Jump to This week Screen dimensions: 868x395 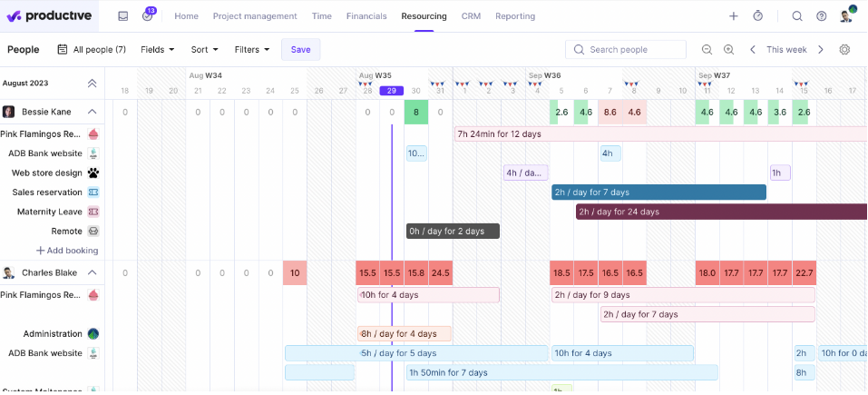[786, 50]
